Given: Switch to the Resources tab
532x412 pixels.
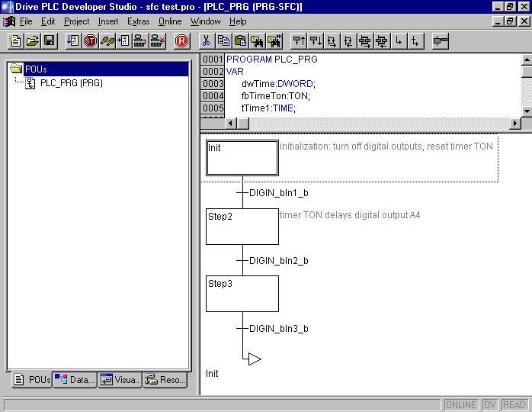Looking at the screenshot, I should [x=165, y=379].
